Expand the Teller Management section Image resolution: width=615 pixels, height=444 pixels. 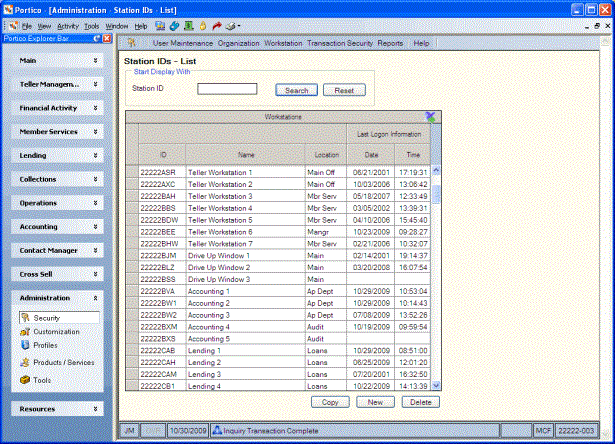57,84
